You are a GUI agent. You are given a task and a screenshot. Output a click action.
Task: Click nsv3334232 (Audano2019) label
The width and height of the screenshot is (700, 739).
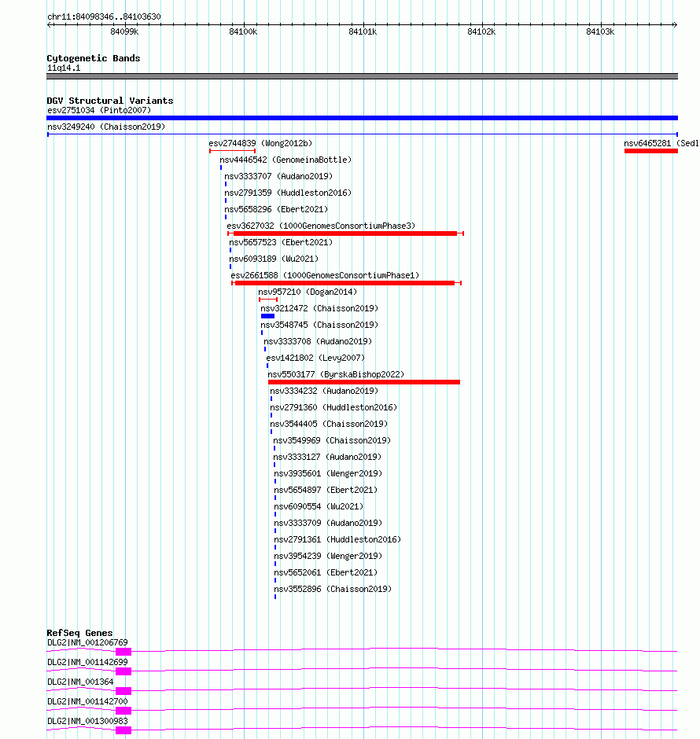(x=324, y=391)
